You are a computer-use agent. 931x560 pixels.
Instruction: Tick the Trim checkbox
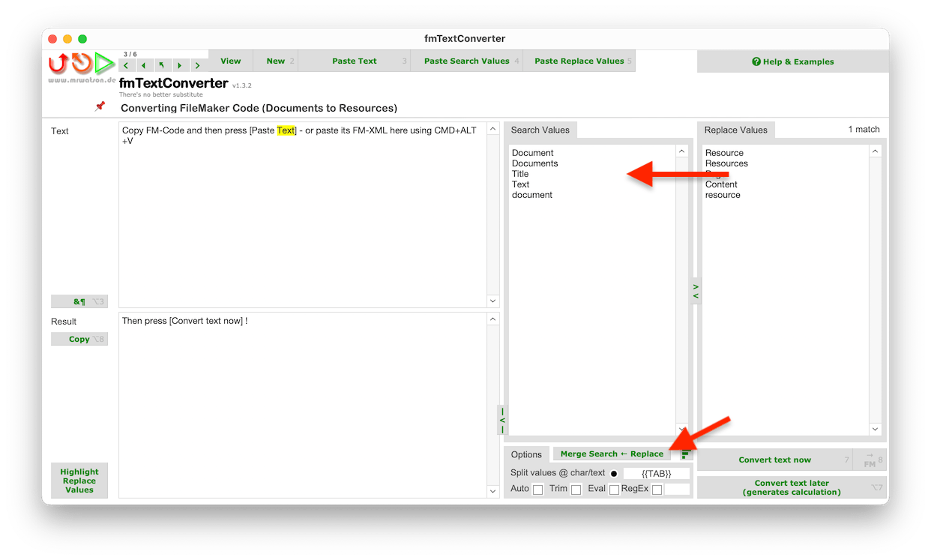576,490
